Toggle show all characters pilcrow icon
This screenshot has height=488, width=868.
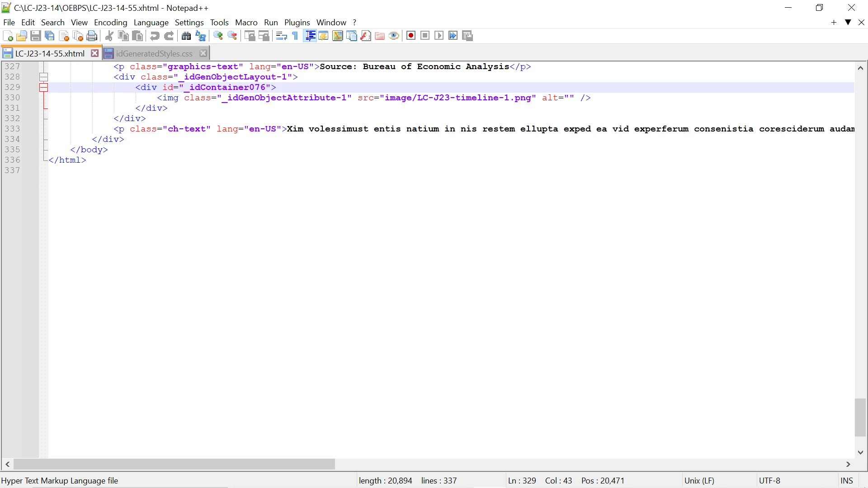coord(295,36)
